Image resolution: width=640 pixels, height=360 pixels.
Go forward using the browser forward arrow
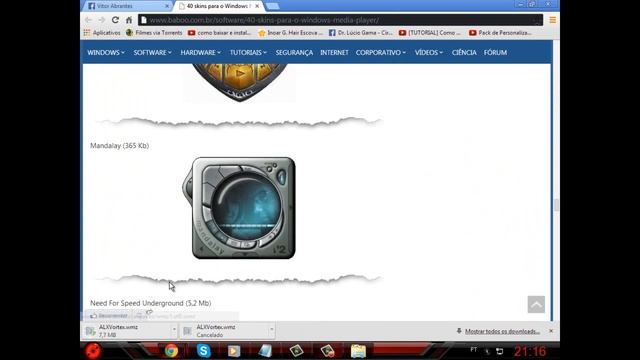click(102, 20)
